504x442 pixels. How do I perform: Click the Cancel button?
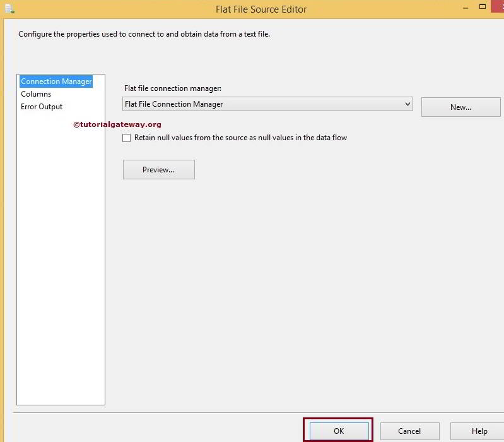[409, 431]
